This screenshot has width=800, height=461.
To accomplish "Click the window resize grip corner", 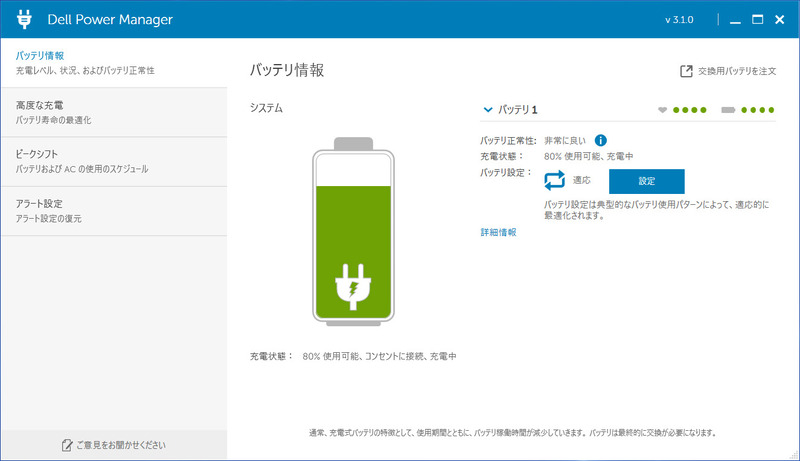I will 793,455.
